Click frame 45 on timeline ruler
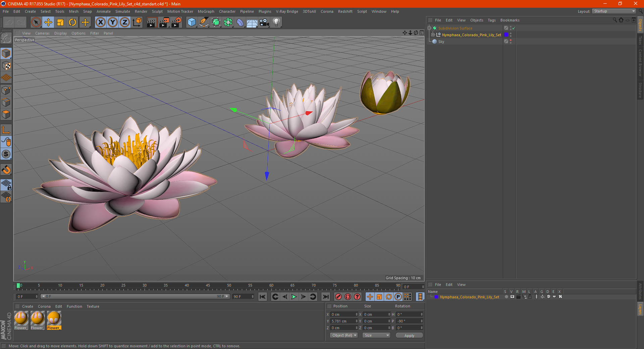This screenshot has width=644, height=349. point(208,286)
